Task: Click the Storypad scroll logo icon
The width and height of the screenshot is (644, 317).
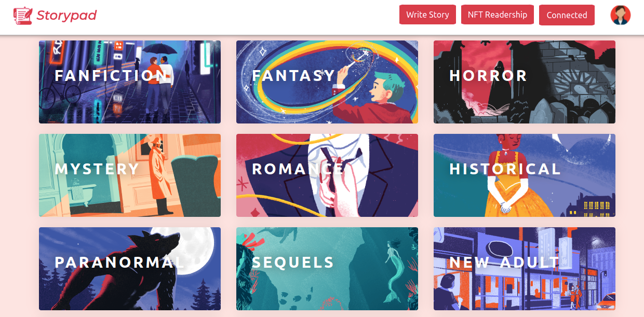Action: [x=22, y=16]
